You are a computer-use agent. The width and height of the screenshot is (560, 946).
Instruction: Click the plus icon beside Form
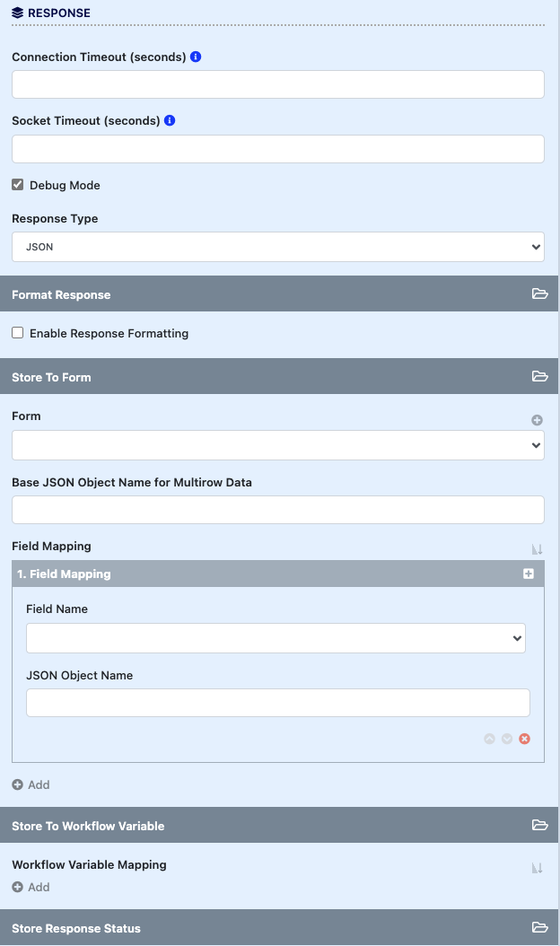[537, 420]
